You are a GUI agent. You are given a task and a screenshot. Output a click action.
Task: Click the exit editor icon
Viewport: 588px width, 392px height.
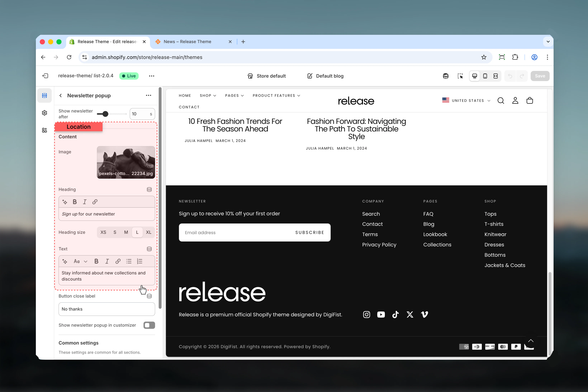pyautogui.click(x=45, y=76)
